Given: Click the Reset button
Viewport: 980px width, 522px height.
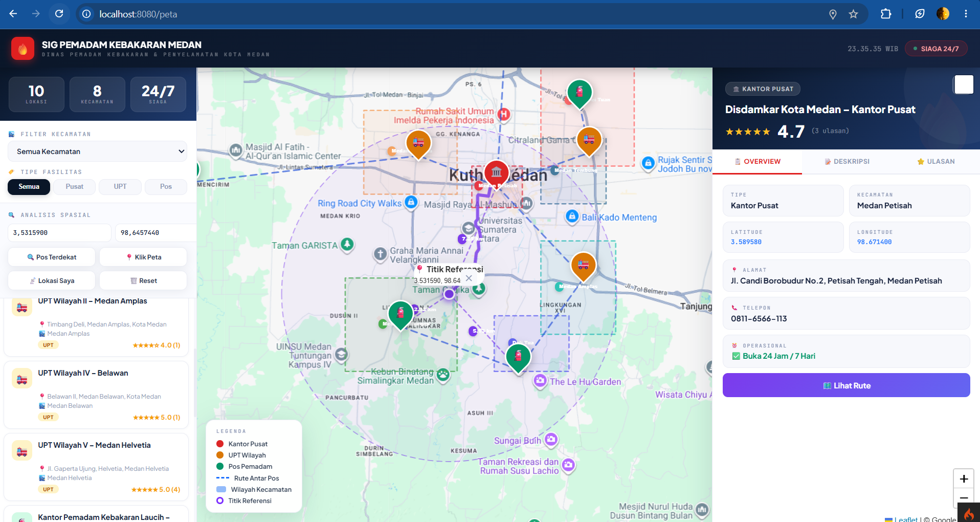Looking at the screenshot, I should 143,280.
